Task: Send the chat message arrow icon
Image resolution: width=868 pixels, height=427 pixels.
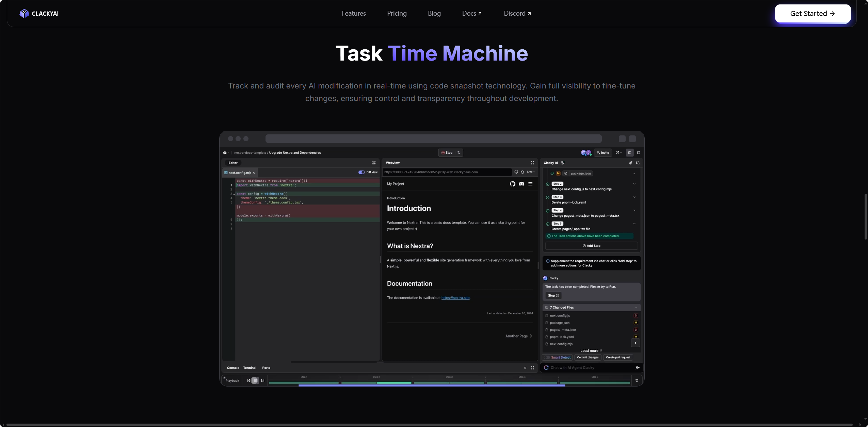Action: point(637,367)
